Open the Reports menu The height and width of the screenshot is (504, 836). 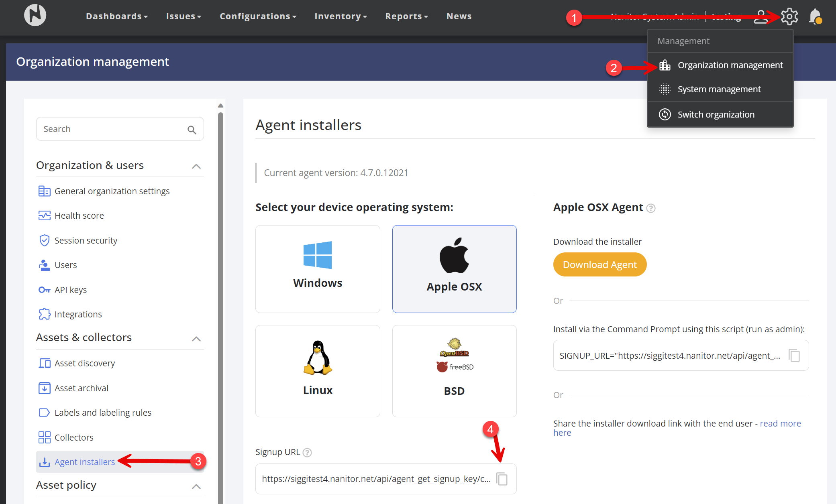(406, 16)
